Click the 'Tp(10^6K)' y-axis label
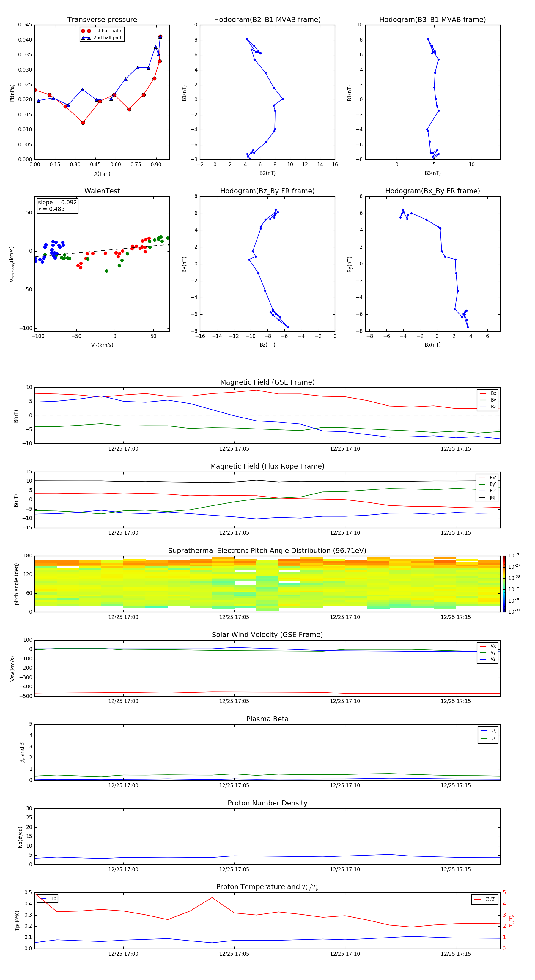The image size is (535, 980). (17, 921)
